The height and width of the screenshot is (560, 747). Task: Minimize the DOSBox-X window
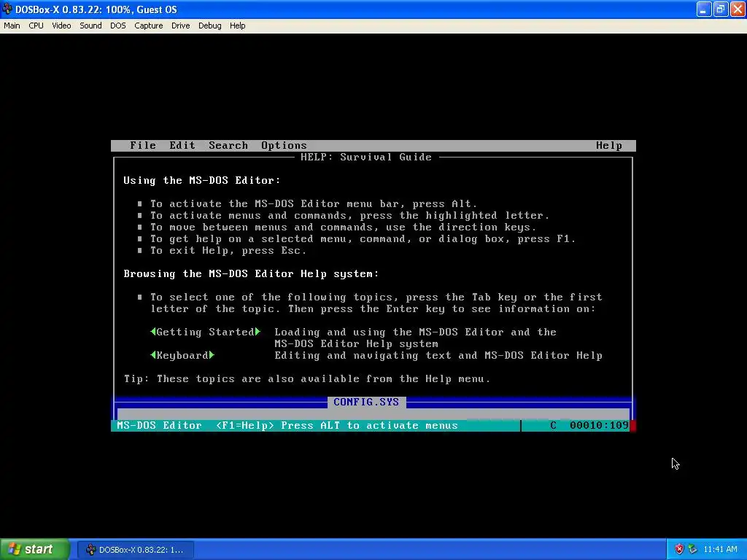(704, 9)
